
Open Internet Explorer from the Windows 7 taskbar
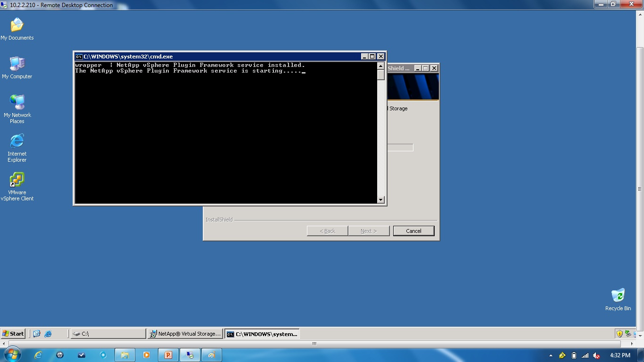(x=38, y=354)
